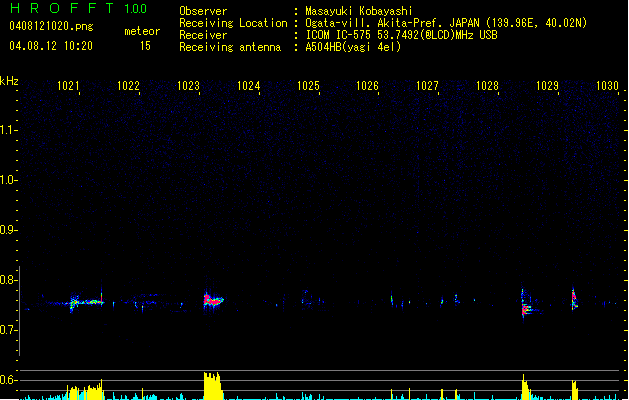Click the 1021 time axis label
Screen dimensions: 629x400
point(68,86)
